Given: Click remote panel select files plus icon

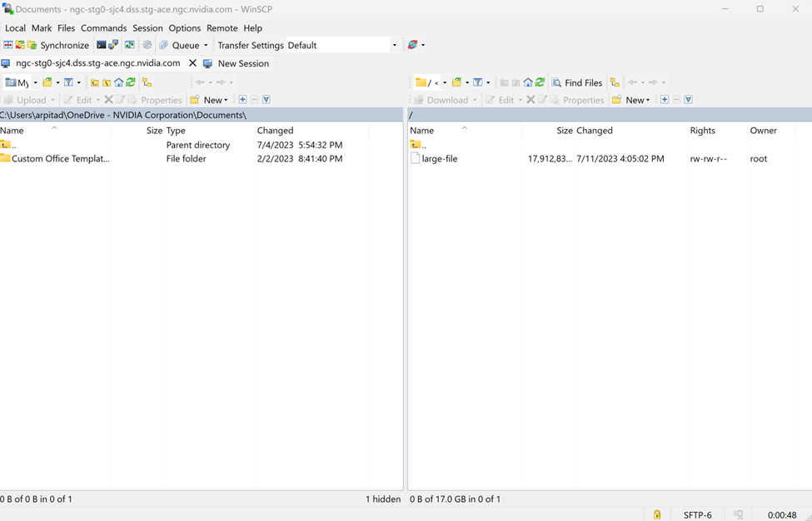Looking at the screenshot, I should (x=665, y=99).
